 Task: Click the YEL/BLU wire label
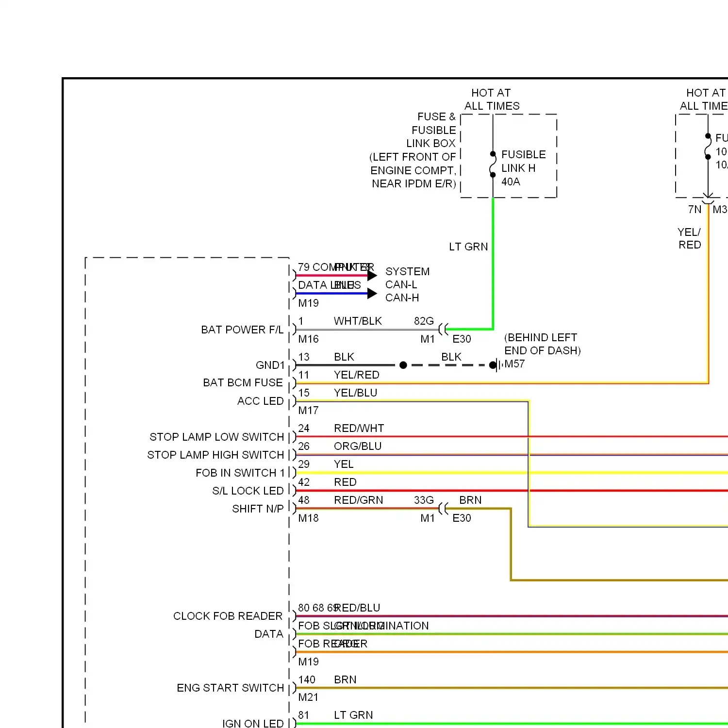[x=355, y=393]
